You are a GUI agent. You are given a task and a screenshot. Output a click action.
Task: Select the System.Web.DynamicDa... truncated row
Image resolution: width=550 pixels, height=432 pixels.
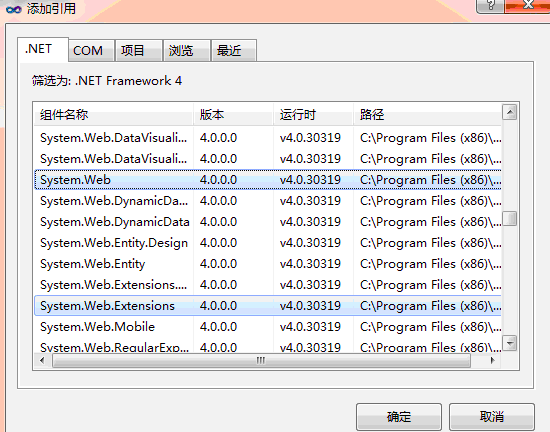(268, 201)
